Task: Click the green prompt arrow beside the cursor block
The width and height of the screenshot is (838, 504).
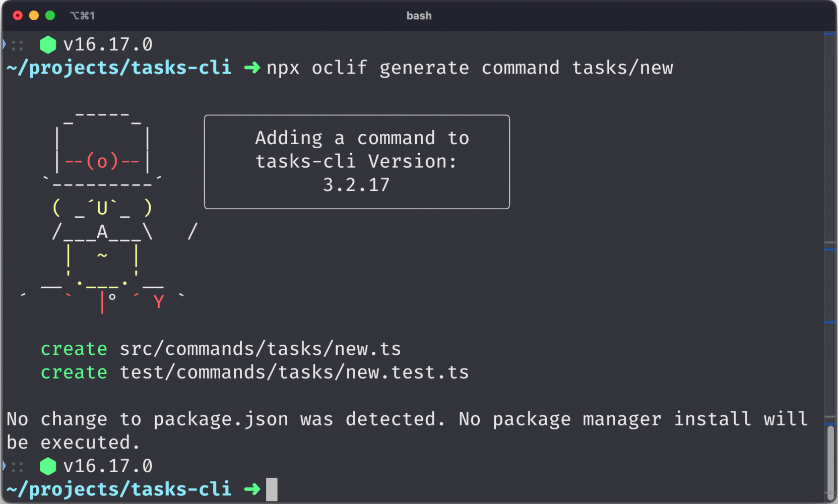Action: pyautogui.click(x=252, y=489)
